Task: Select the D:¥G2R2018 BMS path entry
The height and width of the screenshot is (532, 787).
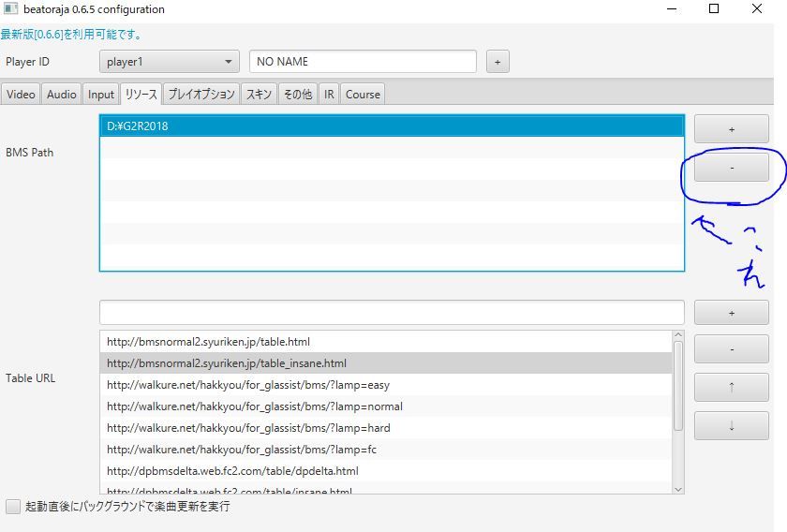Action: pyautogui.click(x=392, y=126)
